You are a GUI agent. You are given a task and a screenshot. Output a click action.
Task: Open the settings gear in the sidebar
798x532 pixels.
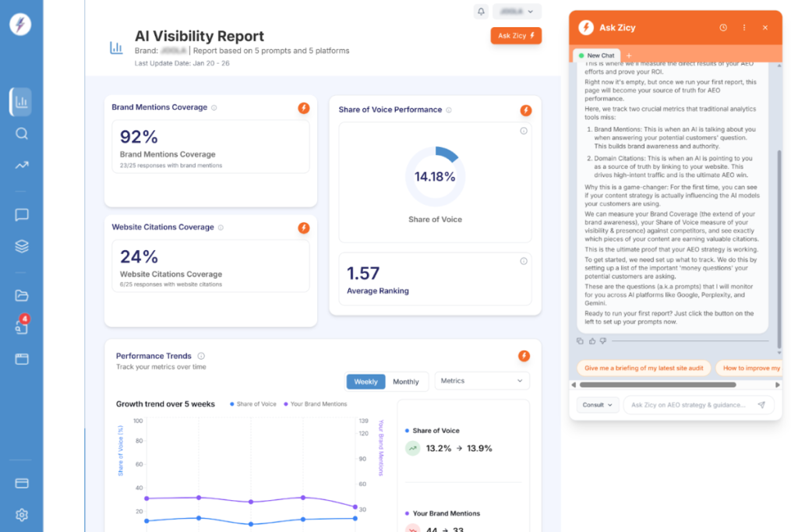21,515
